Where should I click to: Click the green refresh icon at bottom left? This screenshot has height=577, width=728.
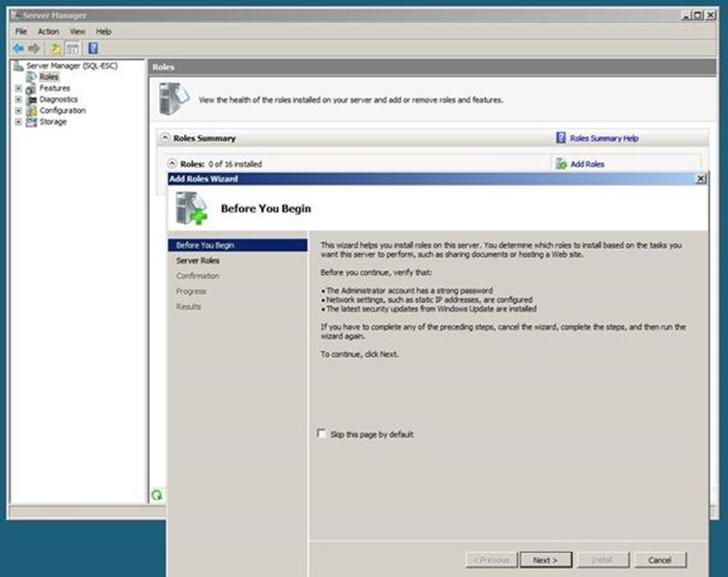[x=157, y=495]
